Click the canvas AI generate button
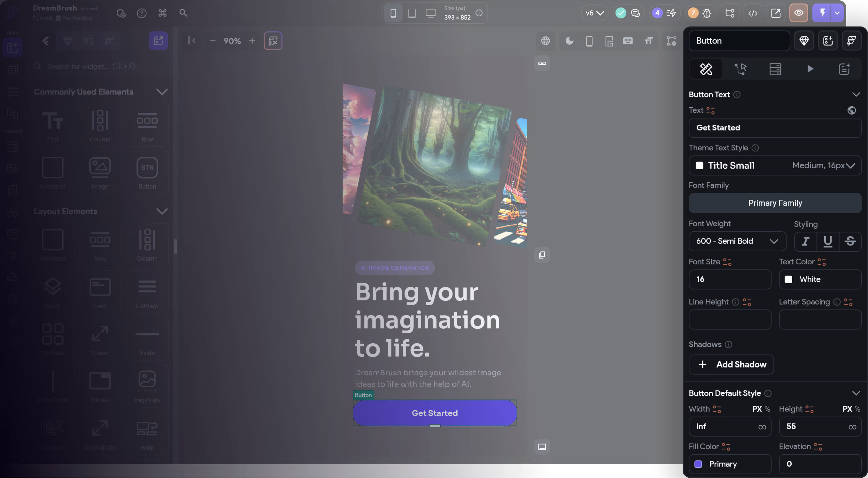Viewport: 868px width, 478px height. [273, 41]
